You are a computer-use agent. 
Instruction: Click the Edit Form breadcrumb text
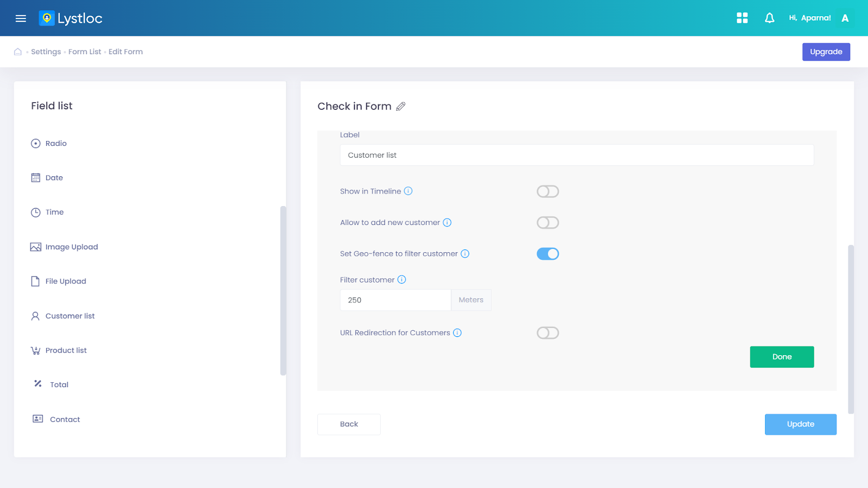(x=125, y=52)
